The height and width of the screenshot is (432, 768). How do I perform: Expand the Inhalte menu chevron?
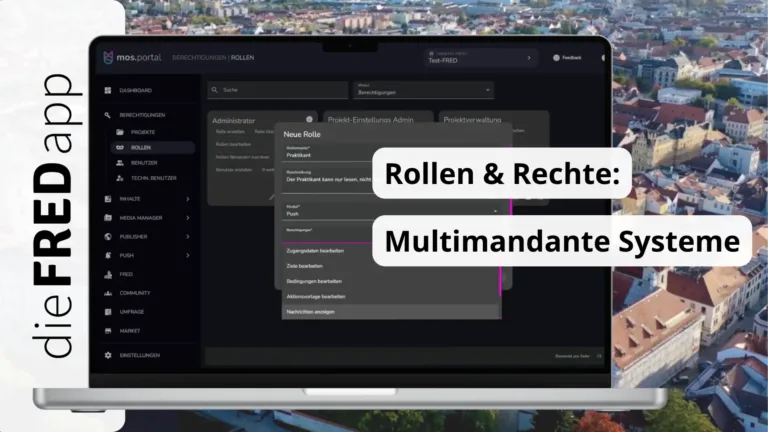(188, 199)
